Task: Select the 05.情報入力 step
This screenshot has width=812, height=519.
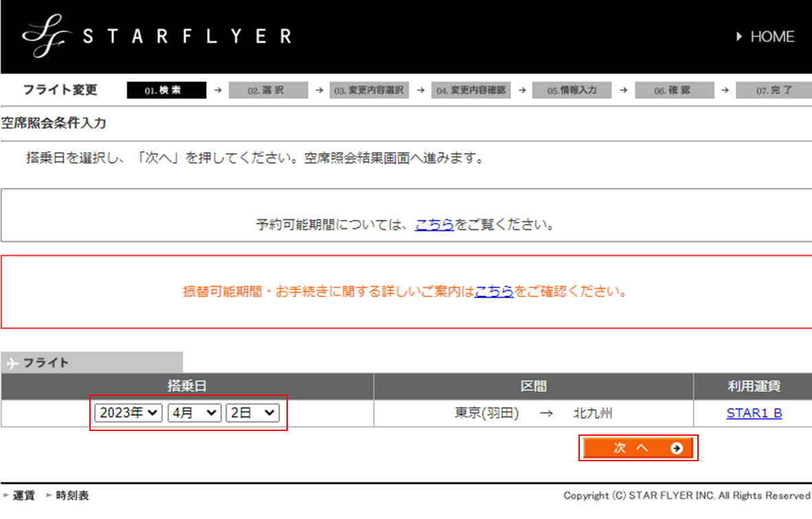Action: [x=572, y=90]
